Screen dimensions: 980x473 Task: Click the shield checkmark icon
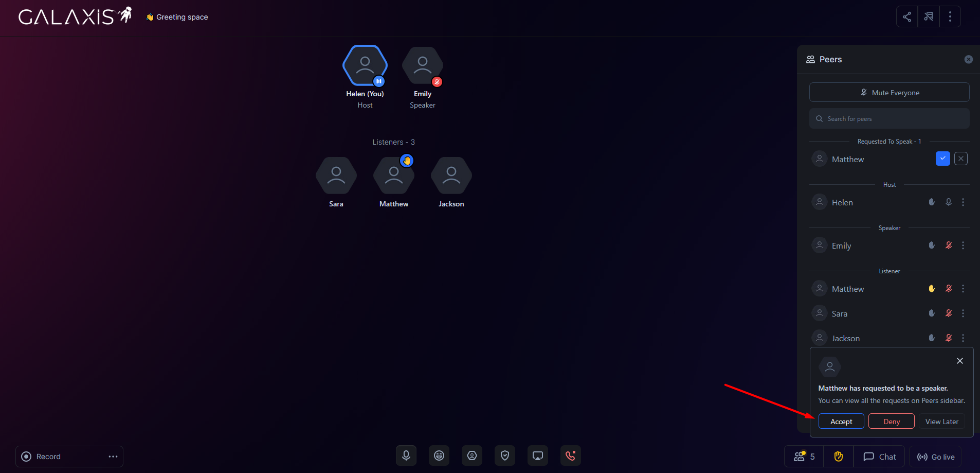point(505,456)
